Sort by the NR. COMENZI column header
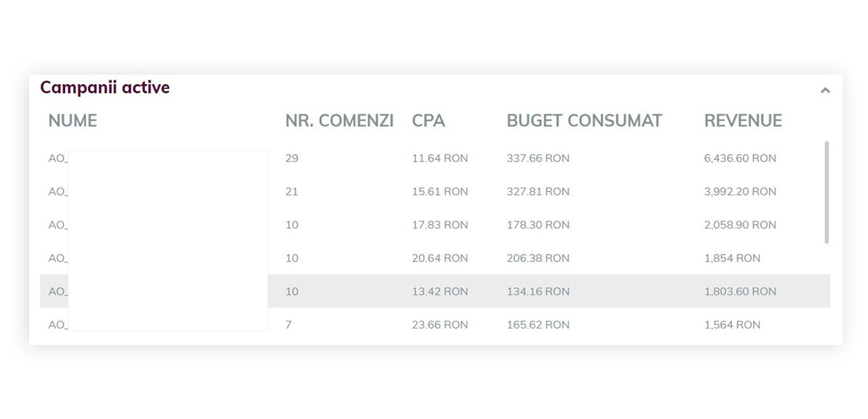The height and width of the screenshot is (419, 868). (339, 121)
